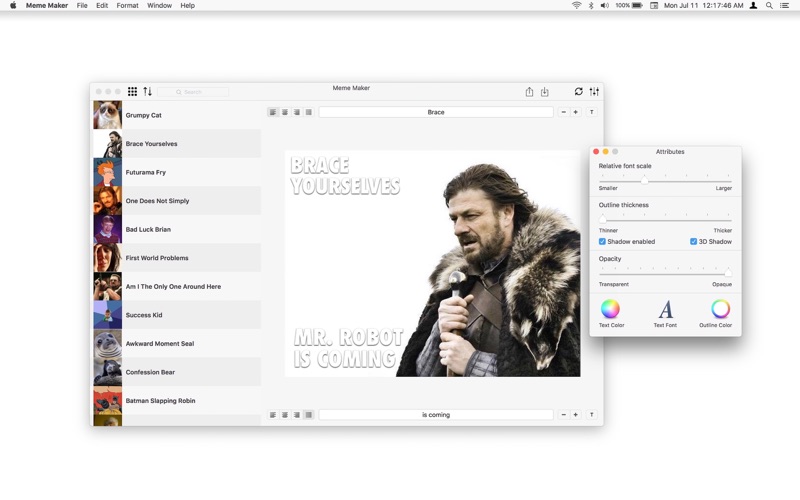Open the Format menu
800x500 pixels.
tap(128, 6)
